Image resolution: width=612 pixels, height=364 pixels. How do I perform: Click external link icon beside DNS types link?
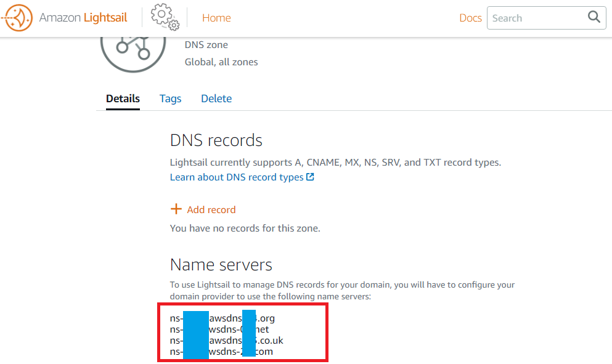click(x=311, y=177)
